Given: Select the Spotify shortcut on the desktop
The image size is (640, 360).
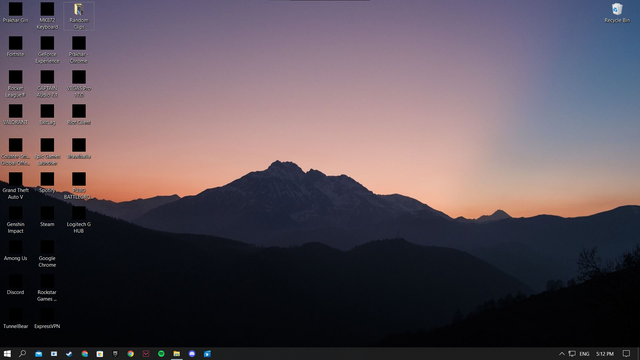Looking at the screenshot, I should (47, 182).
